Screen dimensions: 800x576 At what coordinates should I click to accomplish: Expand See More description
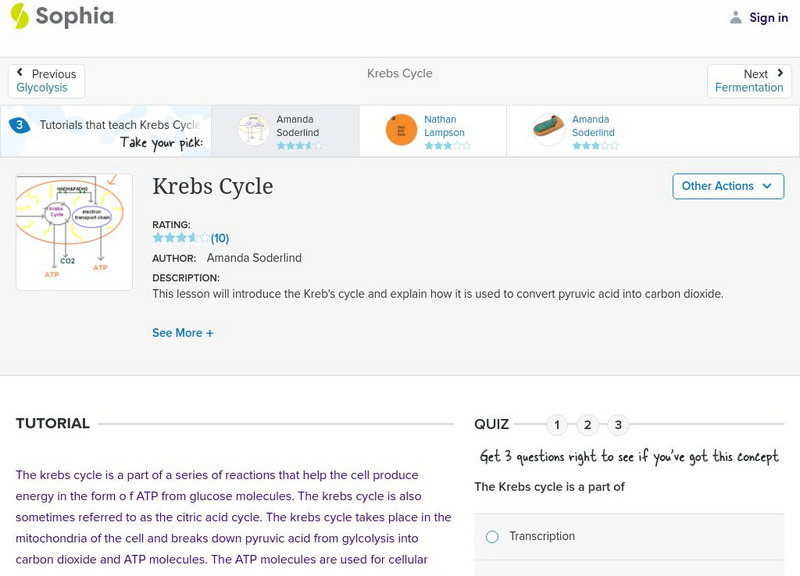(x=183, y=333)
